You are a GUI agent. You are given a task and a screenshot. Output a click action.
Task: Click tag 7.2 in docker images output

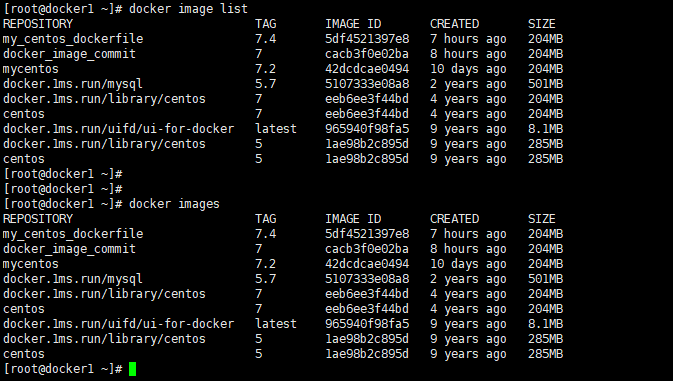point(266,264)
